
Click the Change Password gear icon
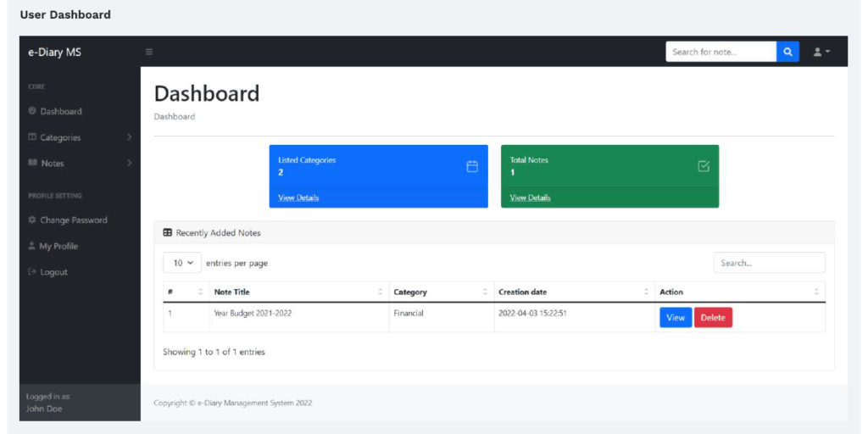pos(32,220)
